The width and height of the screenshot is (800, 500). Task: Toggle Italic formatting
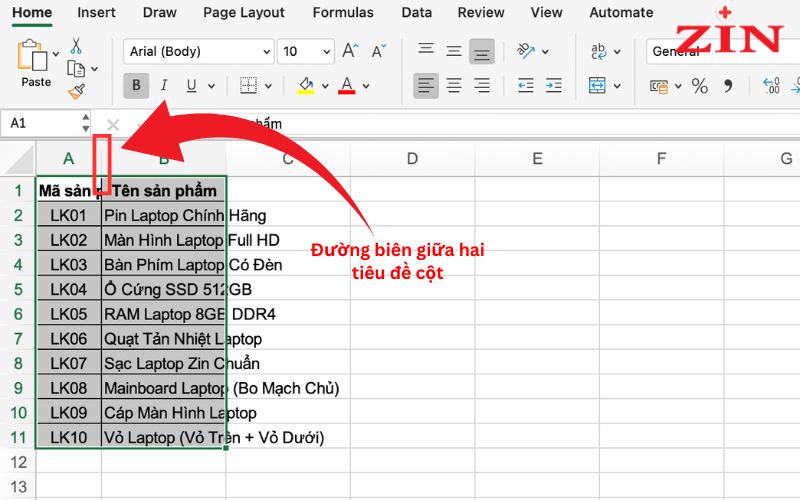pos(164,85)
